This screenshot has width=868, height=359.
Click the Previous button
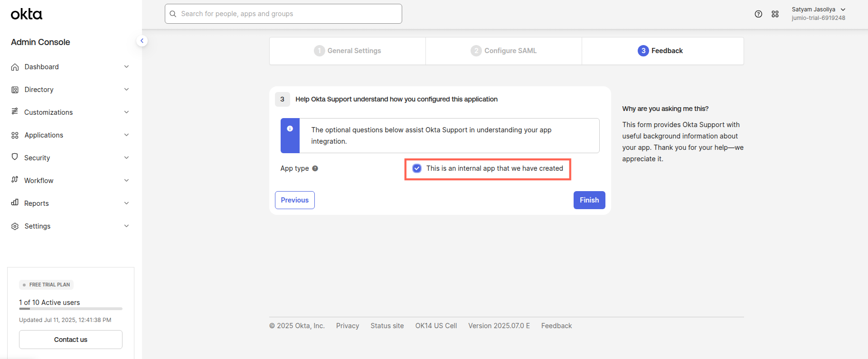(x=294, y=200)
